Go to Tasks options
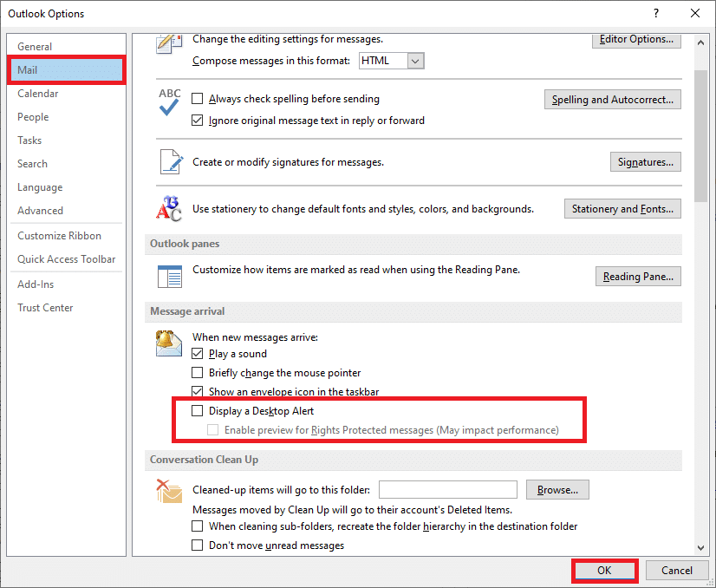Image resolution: width=716 pixels, height=588 pixels. (66, 140)
